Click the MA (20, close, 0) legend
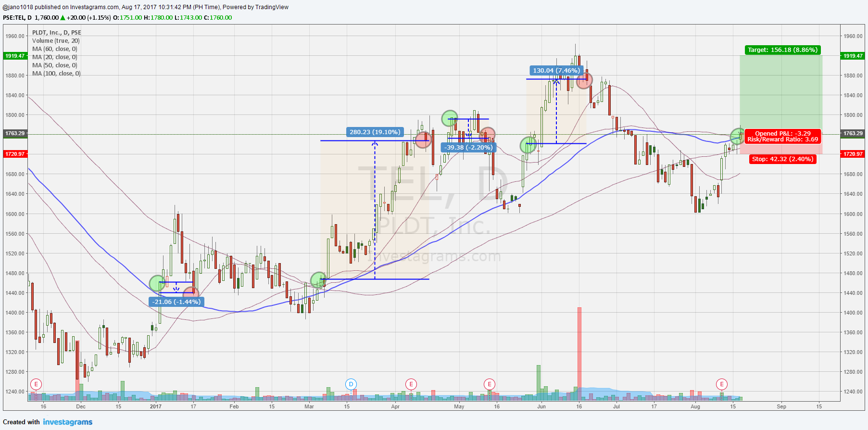The width and height of the screenshot is (868, 430). [55, 57]
